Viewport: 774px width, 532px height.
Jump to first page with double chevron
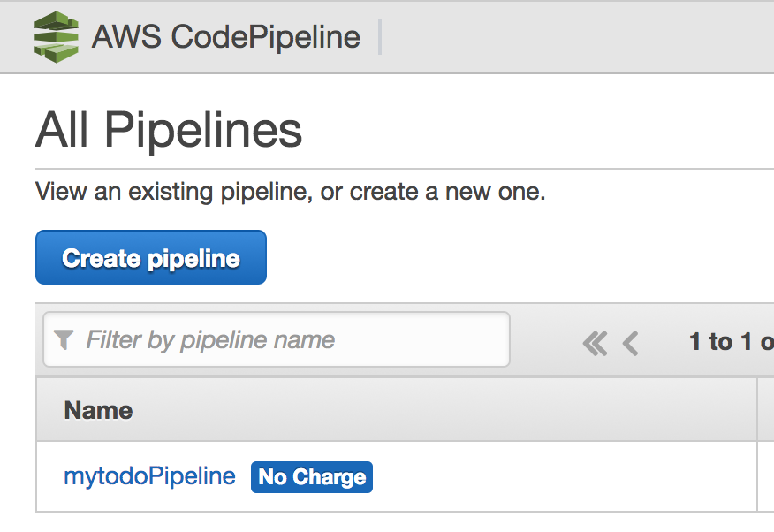click(595, 343)
